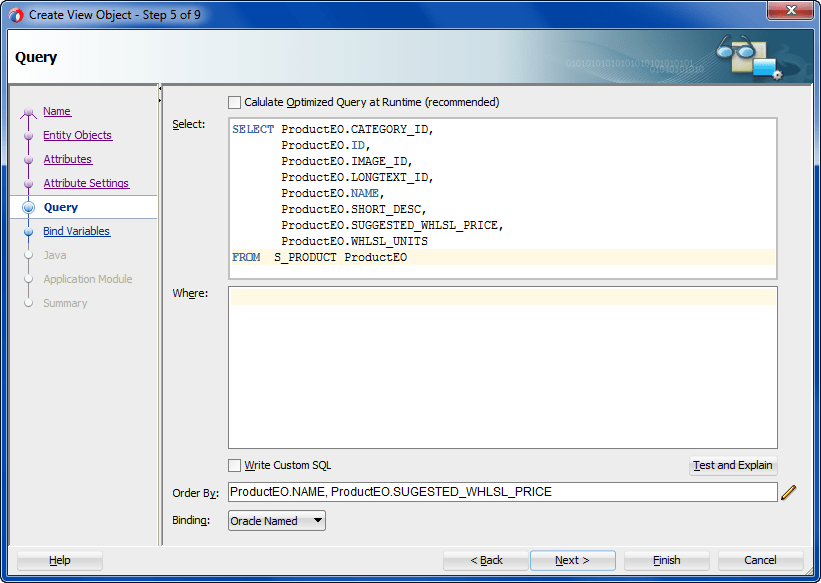Click the Test and Explain button
821x583 pixels.
(x=733, y=465)
